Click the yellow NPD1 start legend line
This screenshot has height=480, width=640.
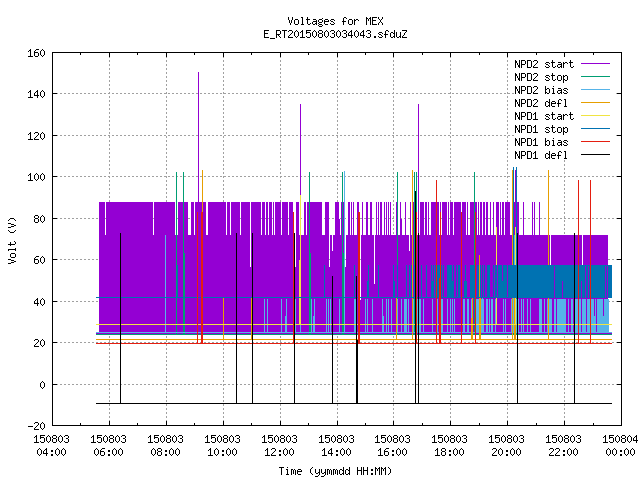coord(595,116)
